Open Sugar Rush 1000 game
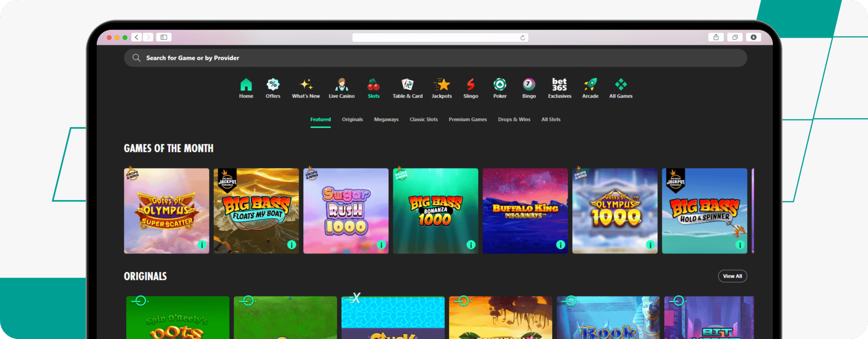Viewport: 868px width, 339px height. (346, 211)
